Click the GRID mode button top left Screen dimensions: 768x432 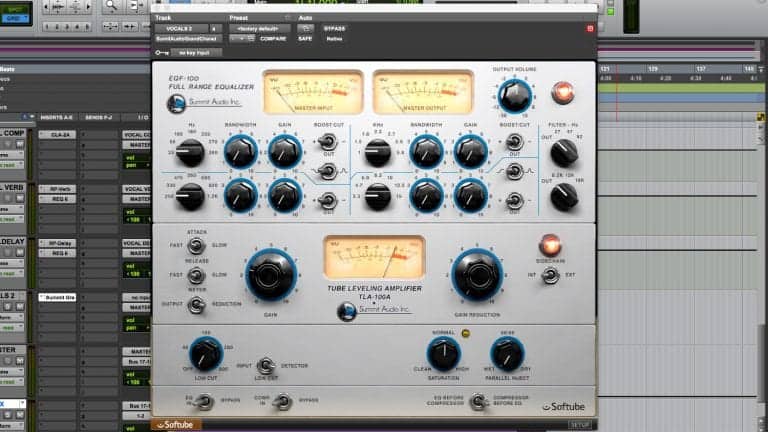(x=16, y=19)
